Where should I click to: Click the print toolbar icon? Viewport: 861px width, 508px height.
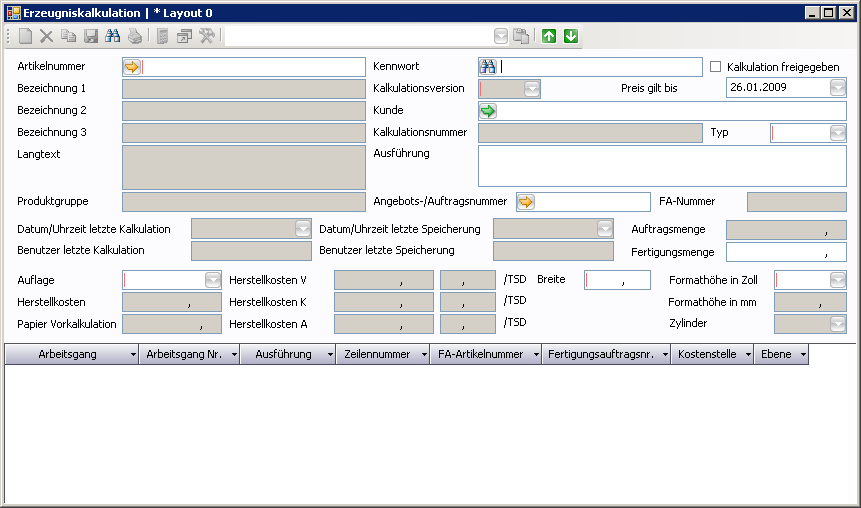pos(134,36)
